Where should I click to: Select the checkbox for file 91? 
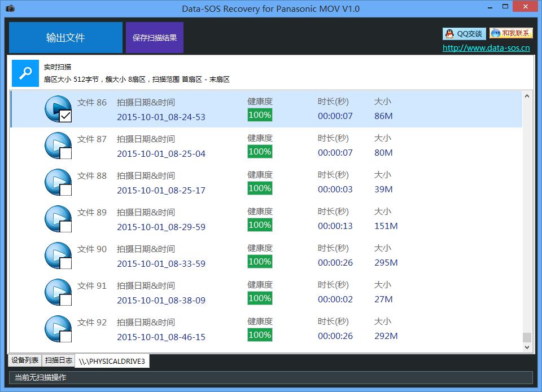coord(65,300)
